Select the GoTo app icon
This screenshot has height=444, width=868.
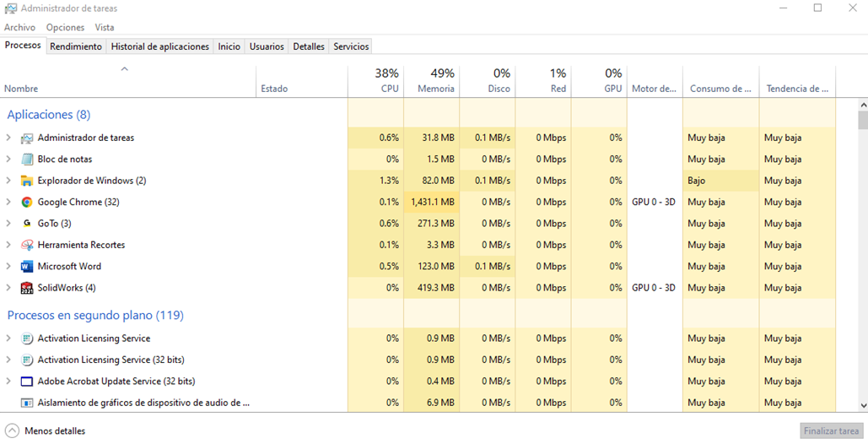(x=27, y=224)
